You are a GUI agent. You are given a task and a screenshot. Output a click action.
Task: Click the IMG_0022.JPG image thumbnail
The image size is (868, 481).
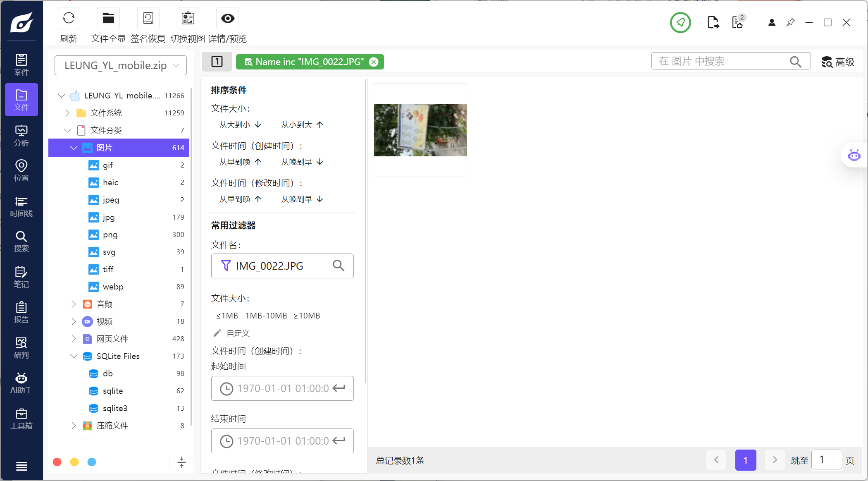tap(420, 130)
